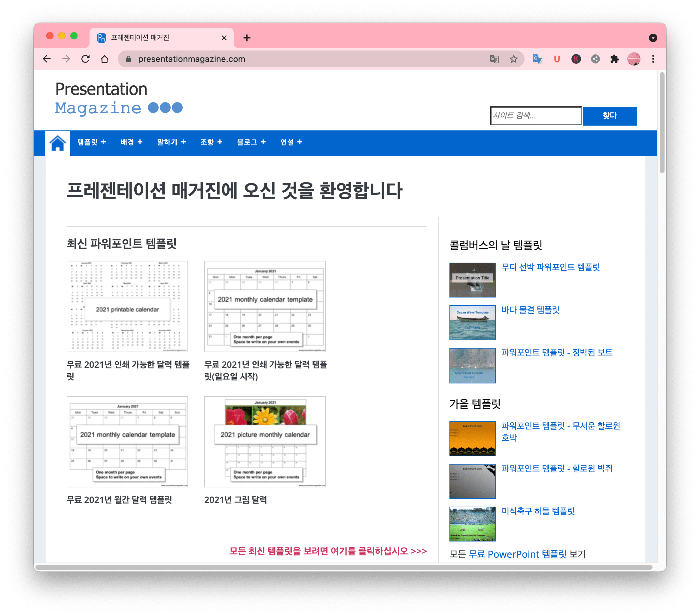
Task: Open the red U extension icon
Action: (x=557, y=59)
